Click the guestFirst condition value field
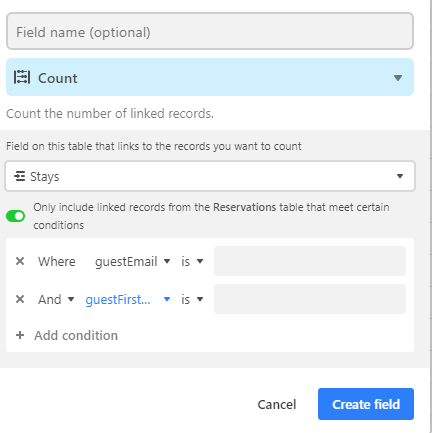This screenshot has height=433, width=432. [310, 299]
